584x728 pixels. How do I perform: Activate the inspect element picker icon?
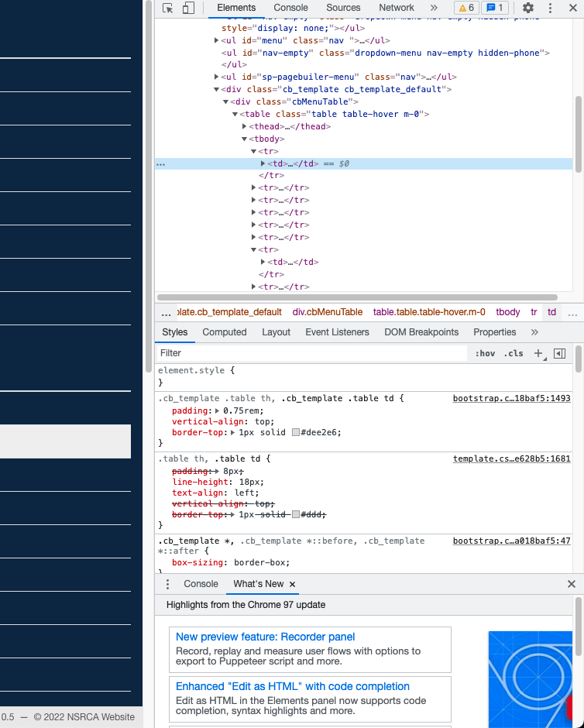click(x=167, y=8)
